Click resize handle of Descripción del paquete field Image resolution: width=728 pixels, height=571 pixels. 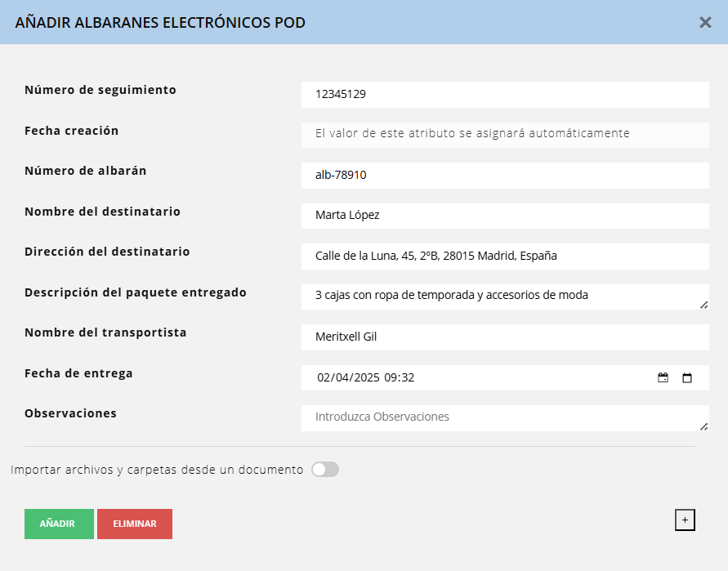click(703, 305)
